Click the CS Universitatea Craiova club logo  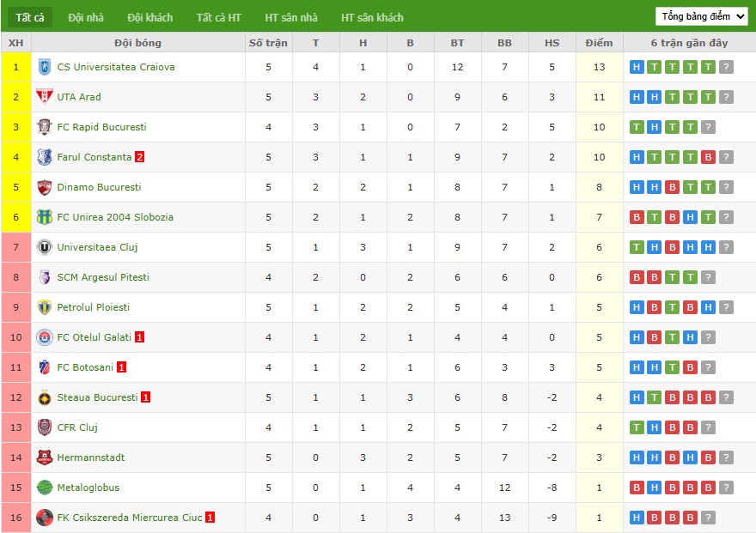(x=45, y=67)
